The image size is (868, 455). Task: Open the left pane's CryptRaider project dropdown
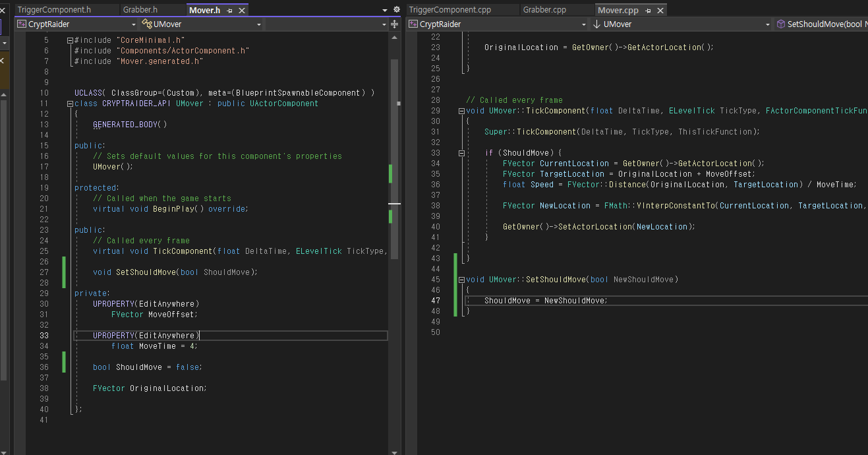point(76,24)
